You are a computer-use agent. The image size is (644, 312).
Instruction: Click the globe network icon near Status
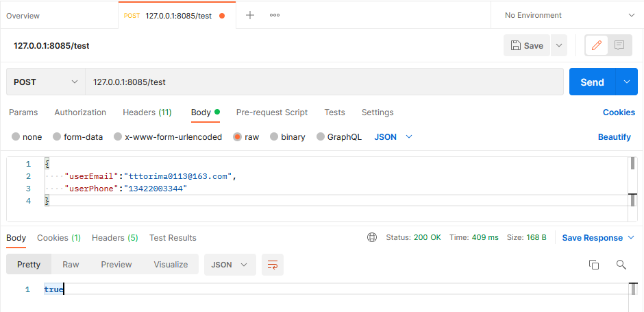(x=372, y=237)
